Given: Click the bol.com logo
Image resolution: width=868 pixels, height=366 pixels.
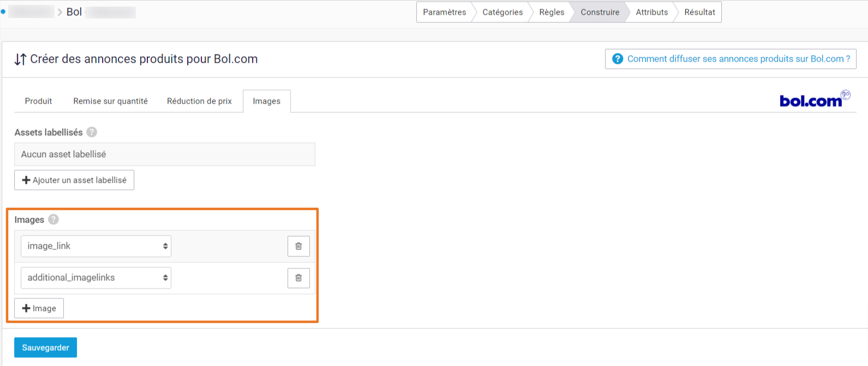Looking at the screenshot, I should coord(815,99).
